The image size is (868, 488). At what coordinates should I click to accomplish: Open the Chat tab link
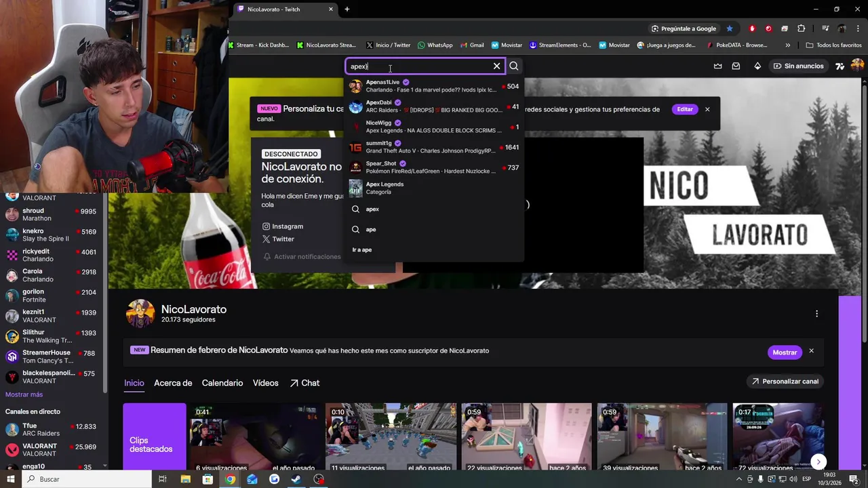click(304, 383)
